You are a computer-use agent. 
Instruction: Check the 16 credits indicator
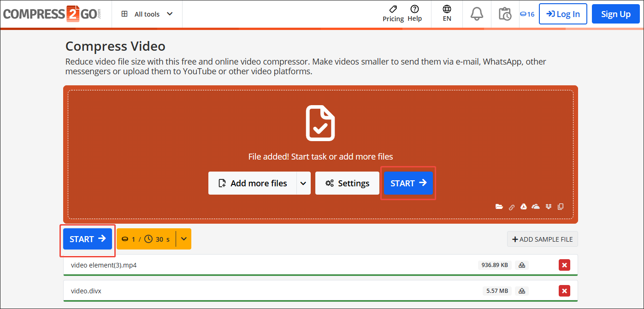tap(527, 14)
